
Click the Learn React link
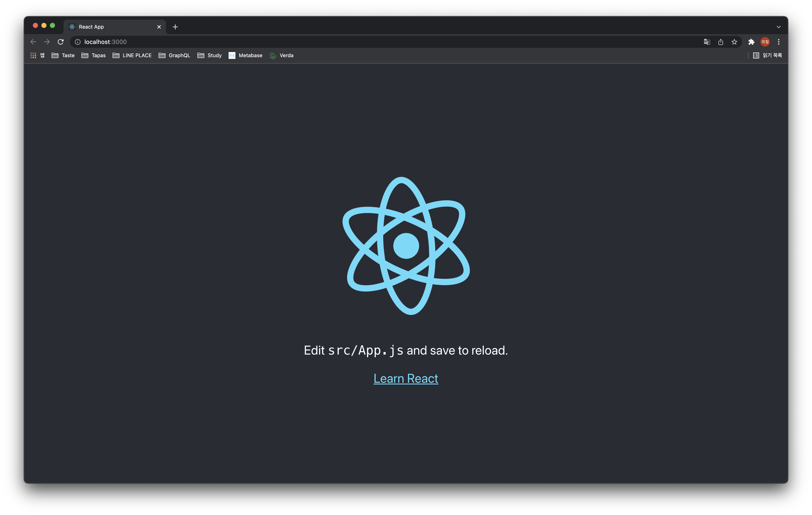(x=406, y=379)
